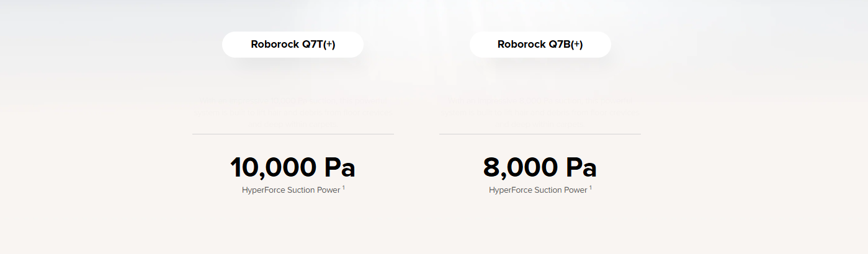Image resolution: width=868 pixels, height=254 pixels.
Task: Click the divider line above 10,000 Pa
Action: tap(293, 134)
